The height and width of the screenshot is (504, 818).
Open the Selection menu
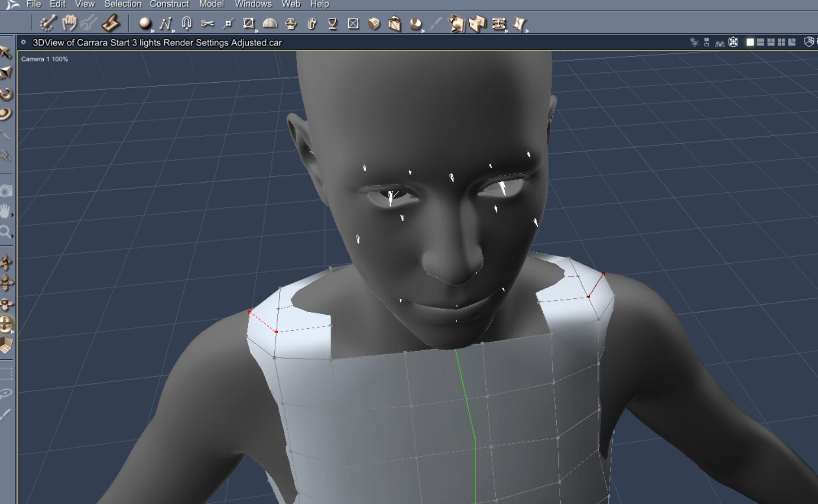(x=123, y=4)
